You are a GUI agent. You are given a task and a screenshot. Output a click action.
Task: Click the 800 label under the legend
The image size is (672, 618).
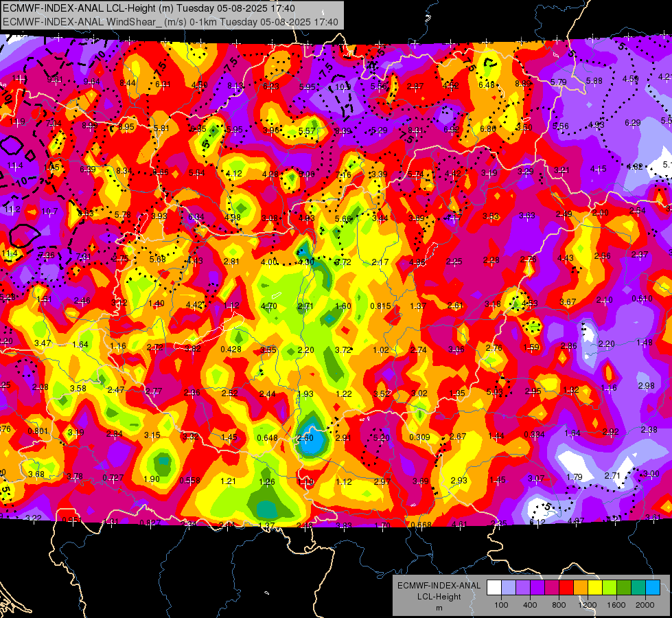coord(559,605)
